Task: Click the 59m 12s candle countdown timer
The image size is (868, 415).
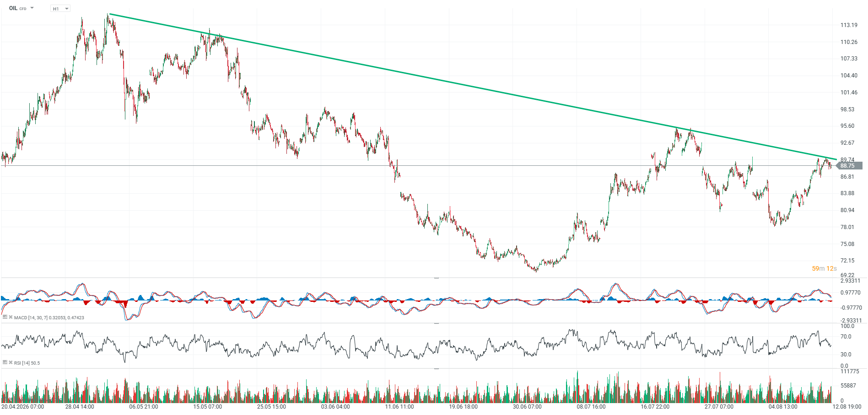Action: pos(824,268)
